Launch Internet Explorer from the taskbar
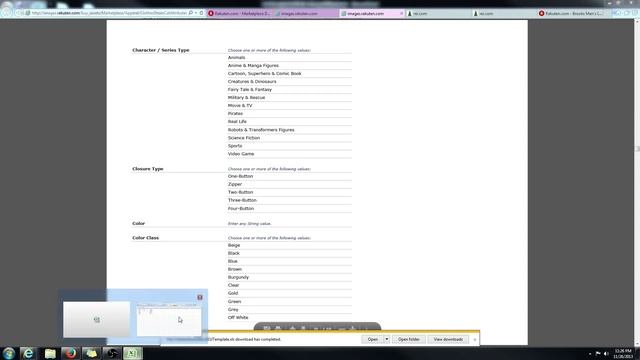Screen dimensions: 640x360 click(x=28, y=353)
